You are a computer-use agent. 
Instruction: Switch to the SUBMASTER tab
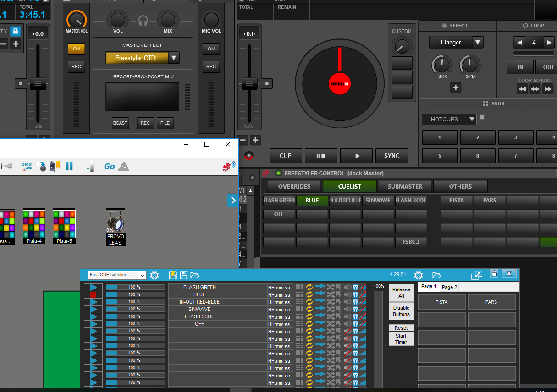405,186
